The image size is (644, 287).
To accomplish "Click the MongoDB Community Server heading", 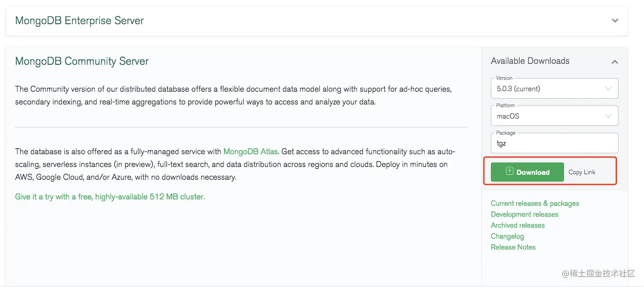I will coord(82,61).
